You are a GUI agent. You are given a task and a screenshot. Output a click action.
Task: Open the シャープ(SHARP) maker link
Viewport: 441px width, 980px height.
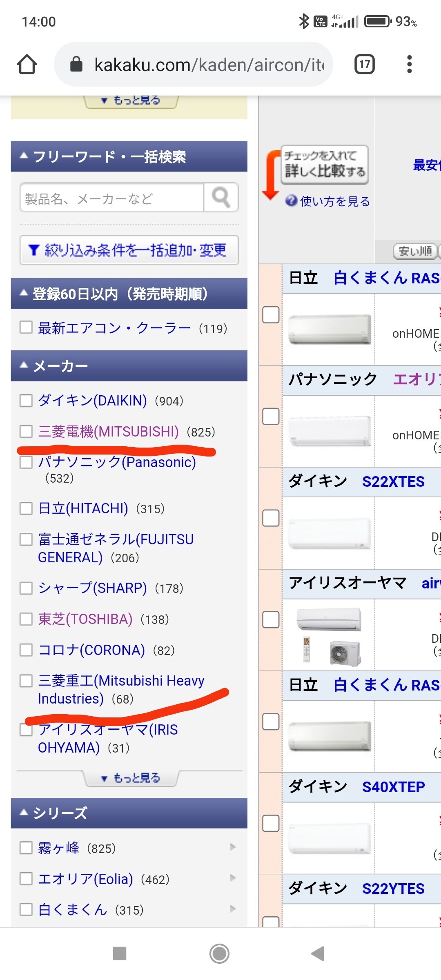click(x=92, y=588)
